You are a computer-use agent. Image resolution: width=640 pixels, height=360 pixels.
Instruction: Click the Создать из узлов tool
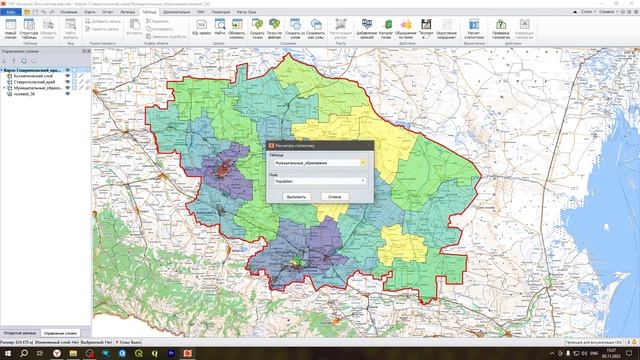tap(295, 29)
